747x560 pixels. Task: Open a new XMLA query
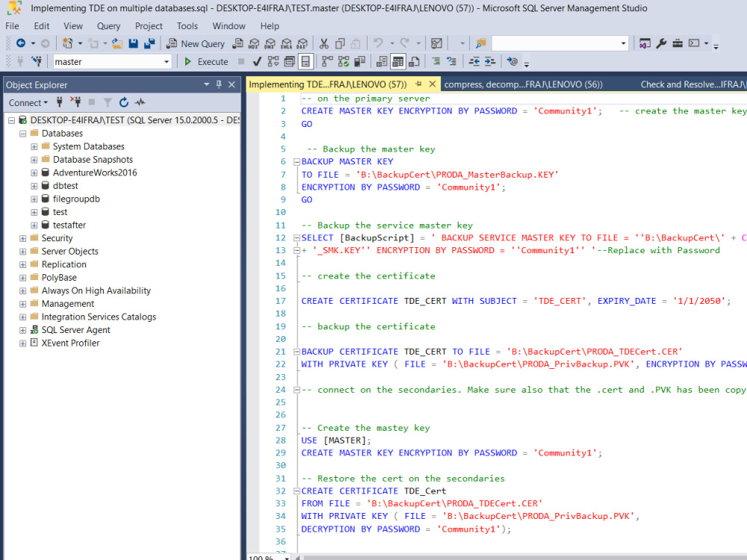(x=286, y=43)
